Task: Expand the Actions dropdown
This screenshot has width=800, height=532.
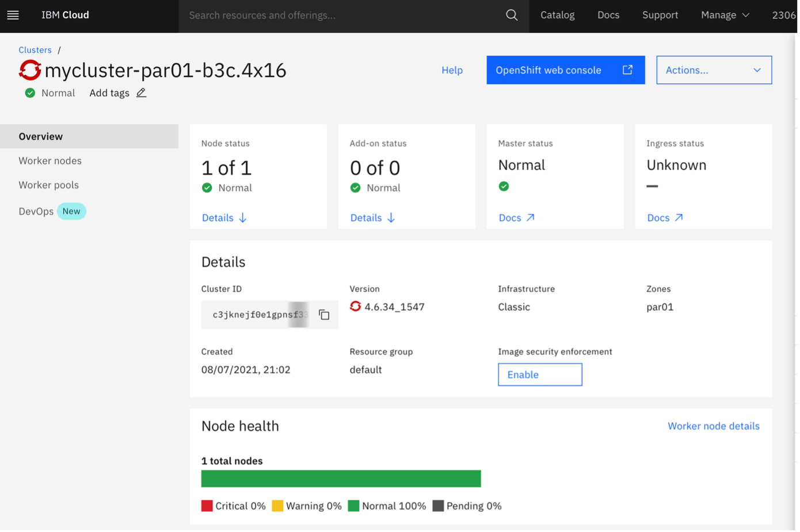Action: tap(714, 70)
